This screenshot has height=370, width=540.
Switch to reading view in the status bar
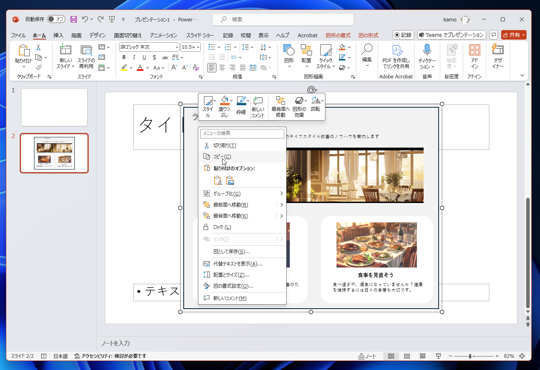pos(423,356)
